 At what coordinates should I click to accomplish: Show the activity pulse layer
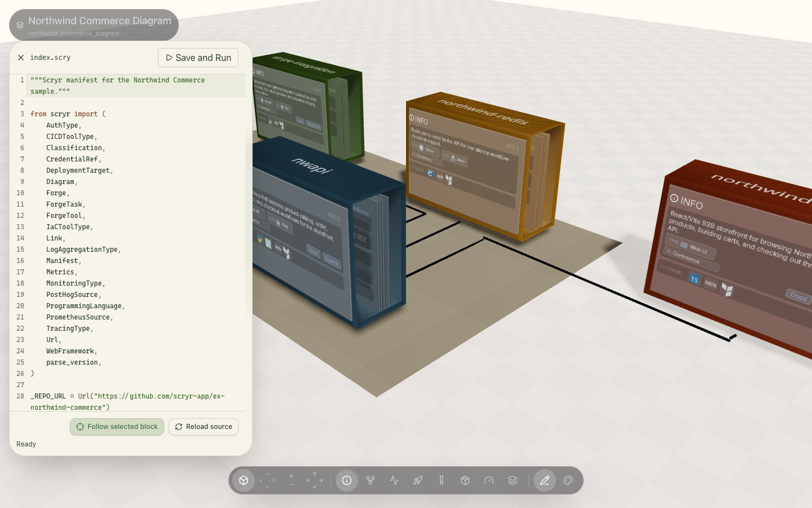coord(394,480)
